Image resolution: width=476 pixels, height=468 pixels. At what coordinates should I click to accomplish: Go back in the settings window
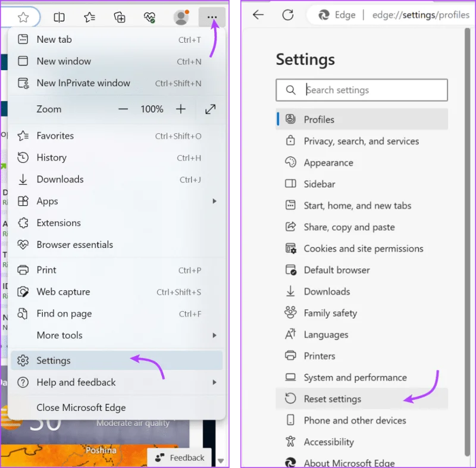tap(258, 14)
